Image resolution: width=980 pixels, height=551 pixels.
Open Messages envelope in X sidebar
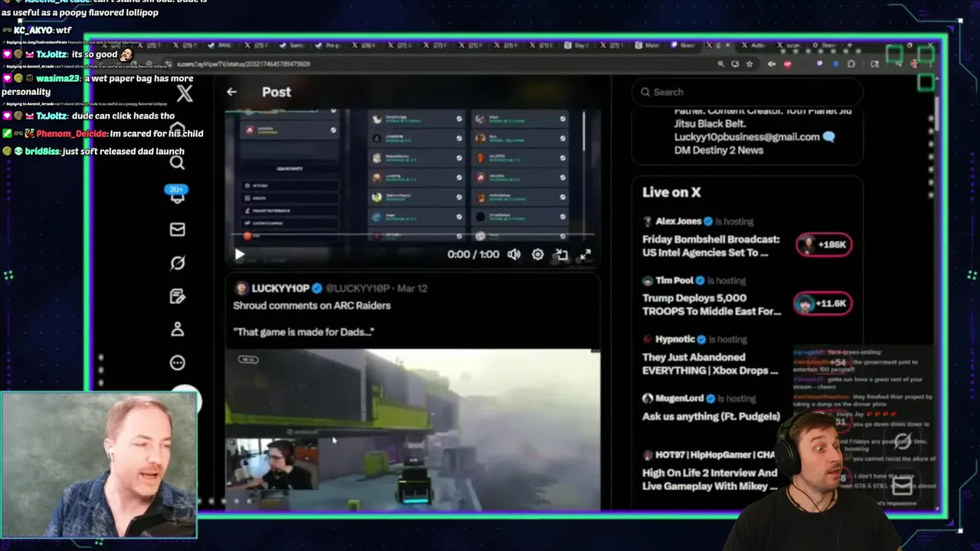pos(177,230)
